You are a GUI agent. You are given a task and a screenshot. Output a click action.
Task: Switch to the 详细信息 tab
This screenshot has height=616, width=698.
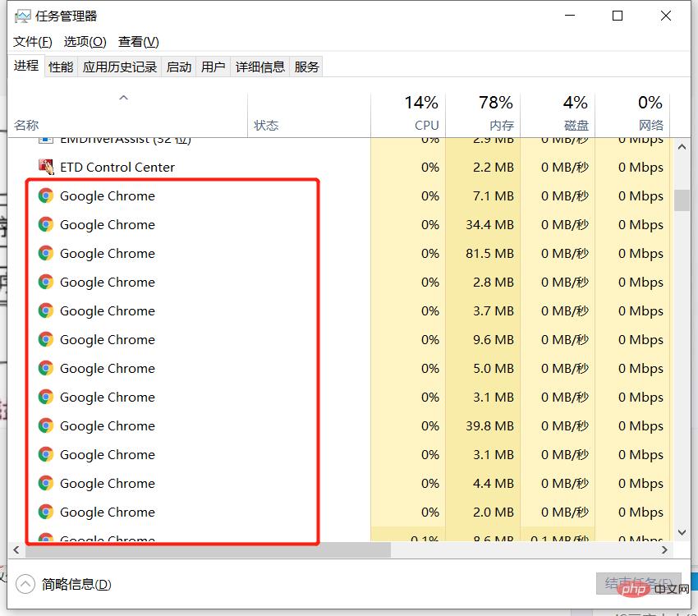[260, 67]
